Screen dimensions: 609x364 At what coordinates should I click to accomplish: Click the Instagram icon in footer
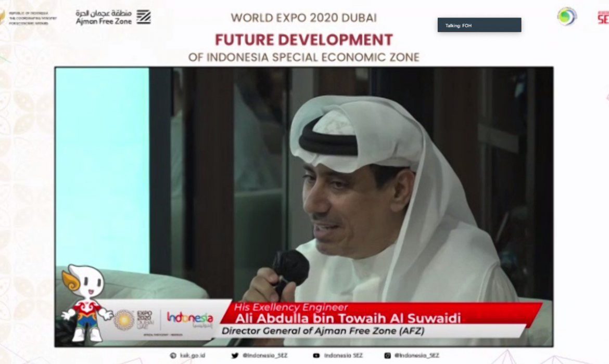387,356
